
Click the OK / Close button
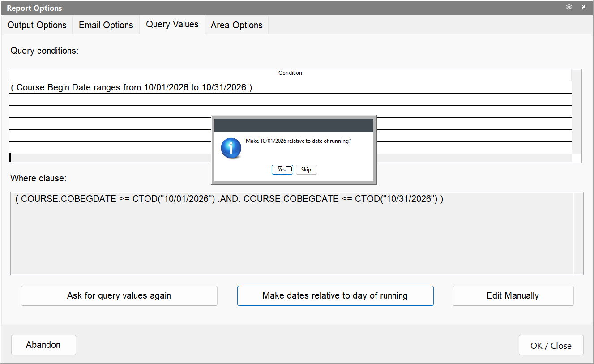coord(551,345)
